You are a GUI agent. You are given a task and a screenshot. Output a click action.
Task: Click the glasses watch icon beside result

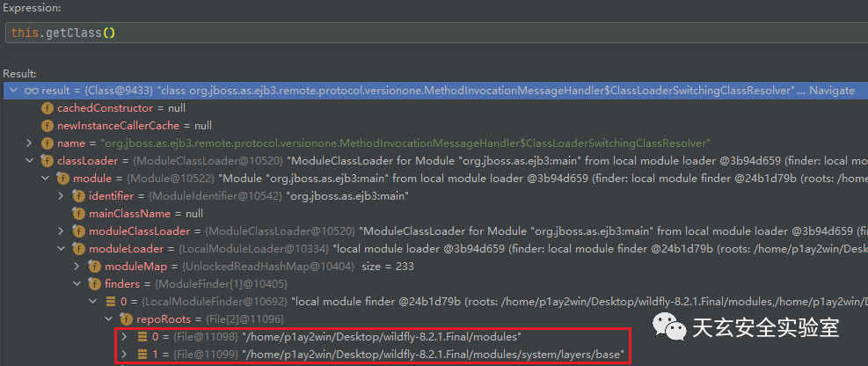[x=31, y=91]
